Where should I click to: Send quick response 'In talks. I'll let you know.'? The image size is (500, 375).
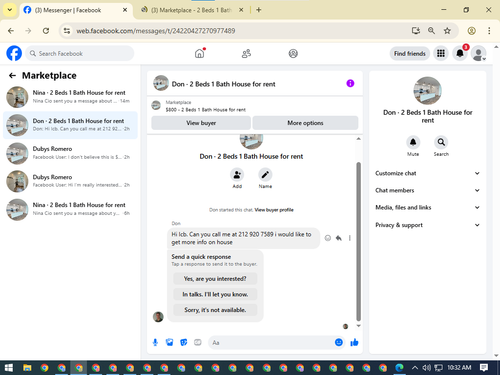215,294
